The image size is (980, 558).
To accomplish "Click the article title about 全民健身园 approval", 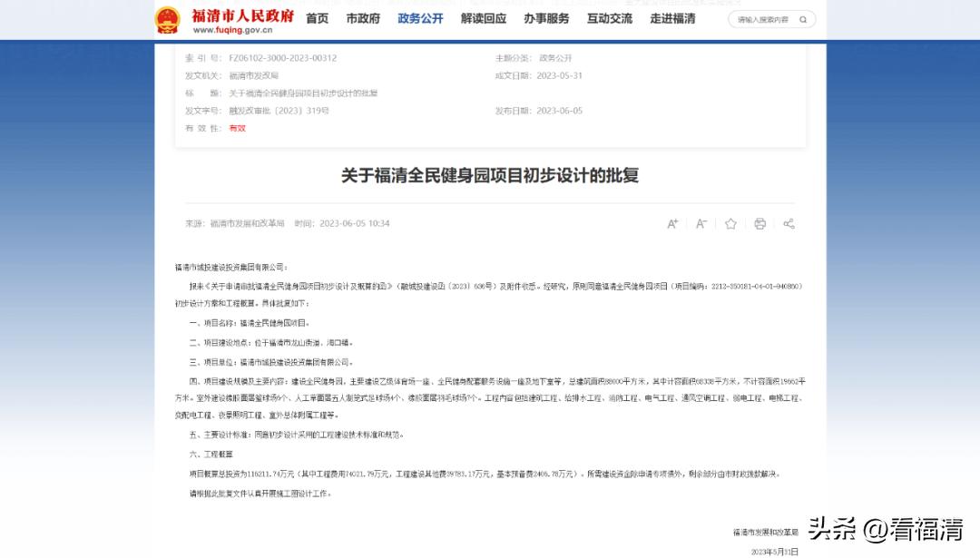I will pos(490,176).
